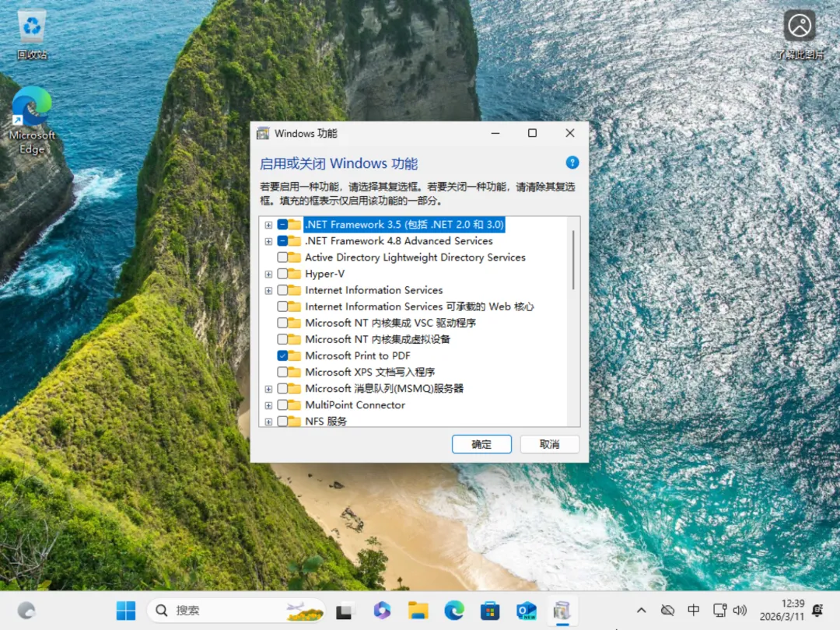Expand the Hyper-V tree node
Viewport: 840px width, 630px height.
[x=268, y=275]
